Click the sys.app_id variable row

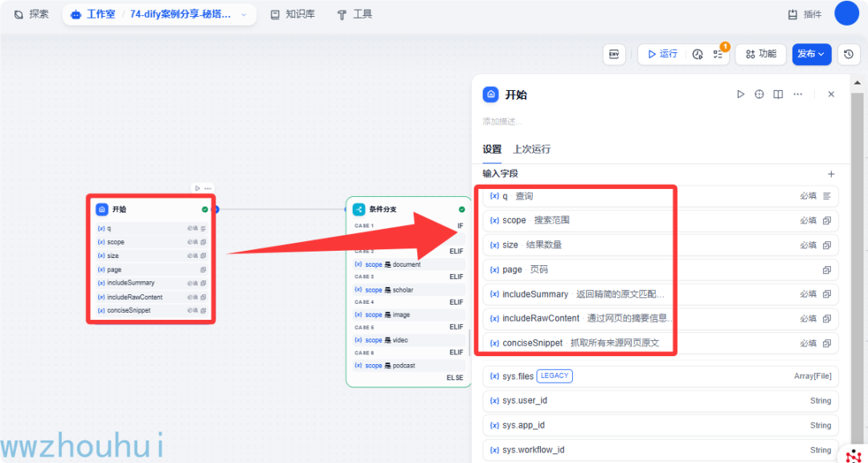[661, 425]
